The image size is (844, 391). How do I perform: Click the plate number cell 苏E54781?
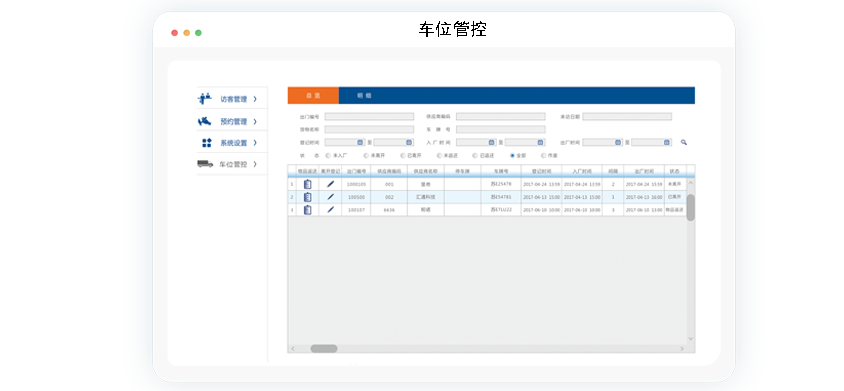pyautogui.click(x=501, y=197)
